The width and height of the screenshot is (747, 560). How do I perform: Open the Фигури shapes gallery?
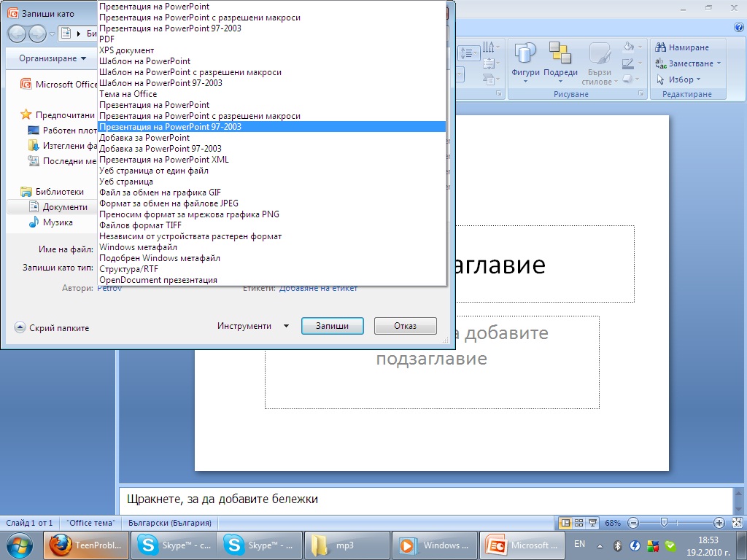(x=525, y=63)
